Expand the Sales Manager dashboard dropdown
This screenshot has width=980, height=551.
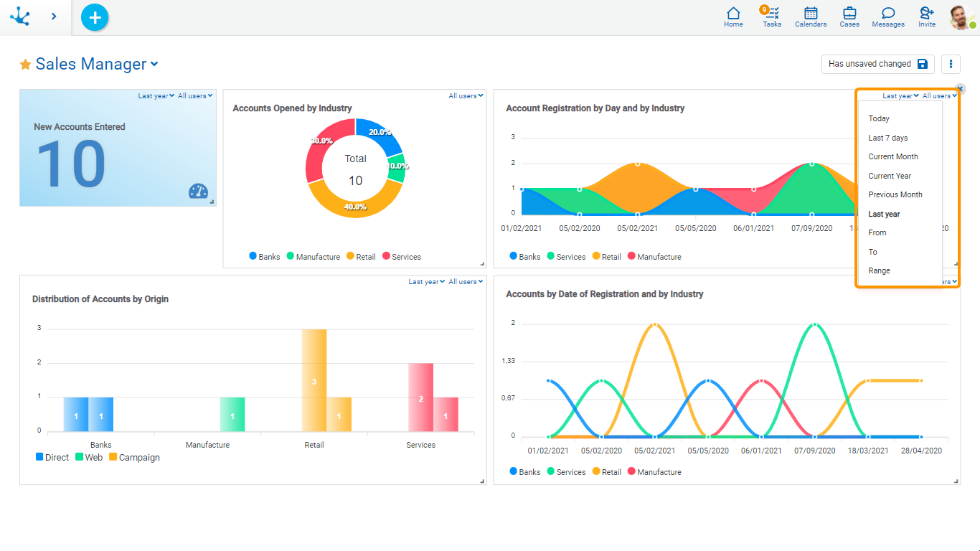coord(154,65)
